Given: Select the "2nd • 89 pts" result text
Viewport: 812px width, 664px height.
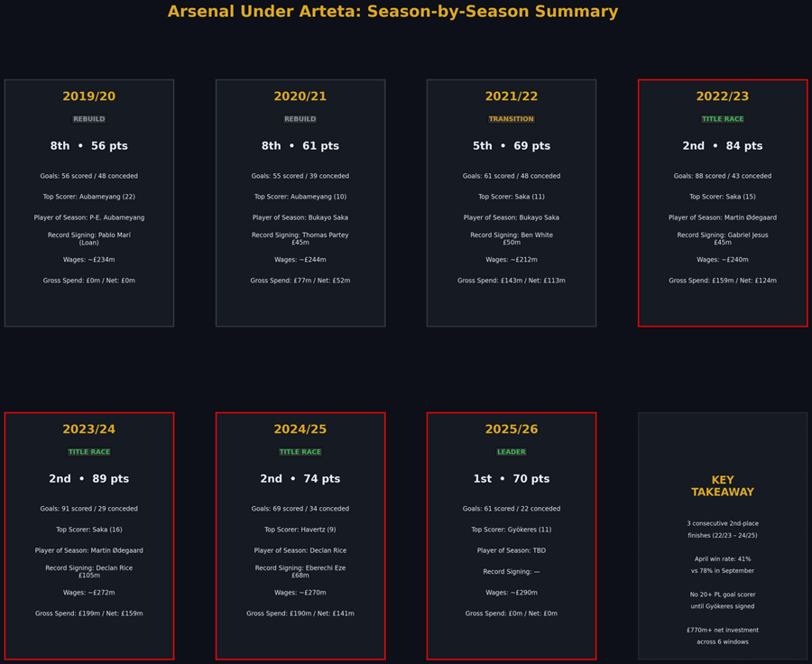Looking at the screenshot, I should [88, 479].
